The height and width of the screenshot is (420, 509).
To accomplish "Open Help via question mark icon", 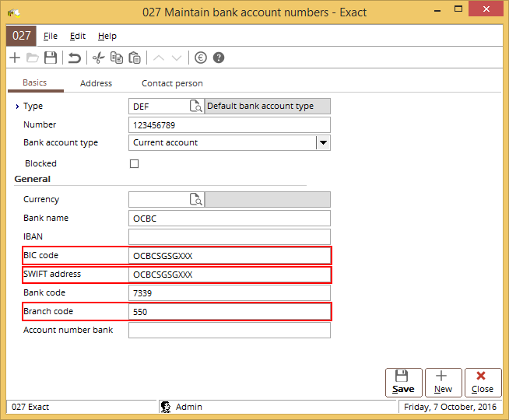I will pyautogui.click(x=219, y=58).
